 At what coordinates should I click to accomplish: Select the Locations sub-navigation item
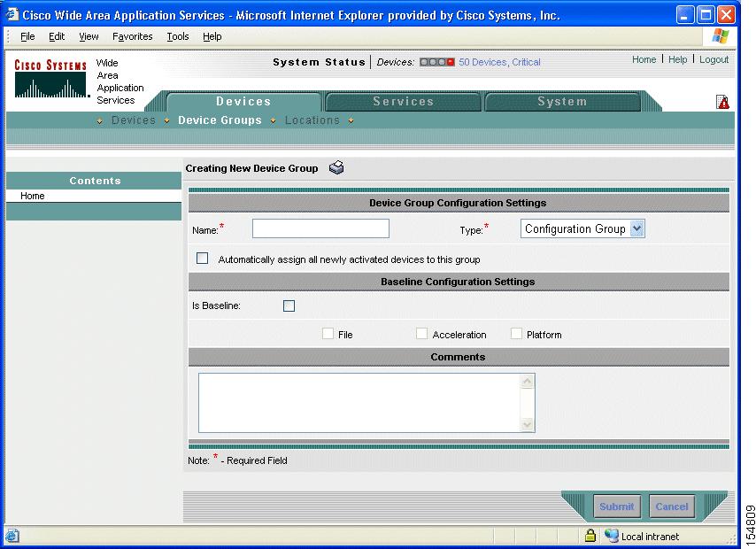[x=312, y=120]
